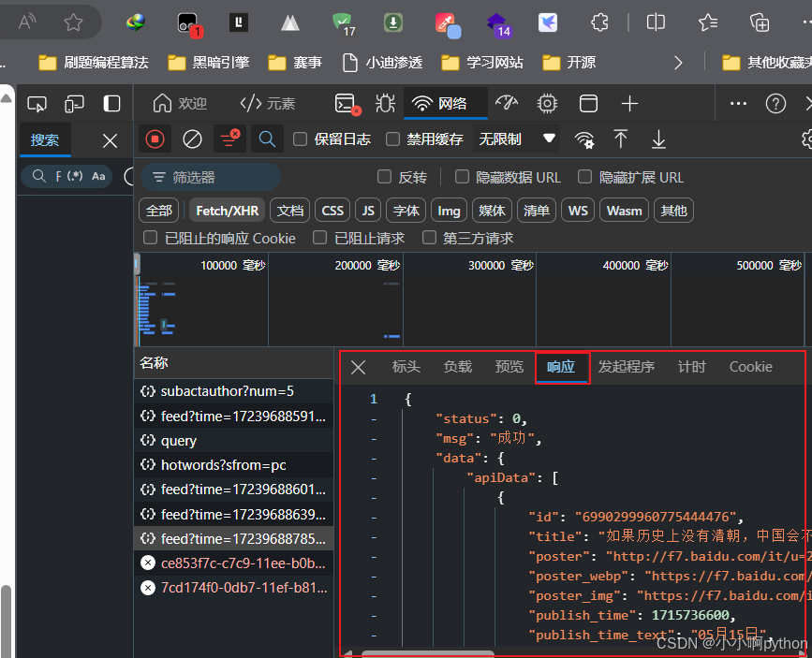This screenshot has width=812, height=658.
Task: Filter requests by Fetch/XHR
Action: click(227, 211)
